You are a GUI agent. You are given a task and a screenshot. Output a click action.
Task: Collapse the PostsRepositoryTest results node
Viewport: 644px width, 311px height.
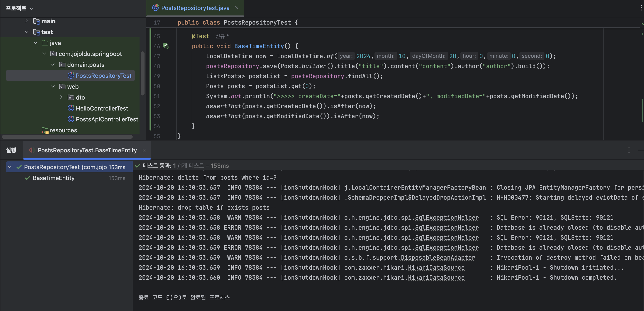(x=10, y=167)
